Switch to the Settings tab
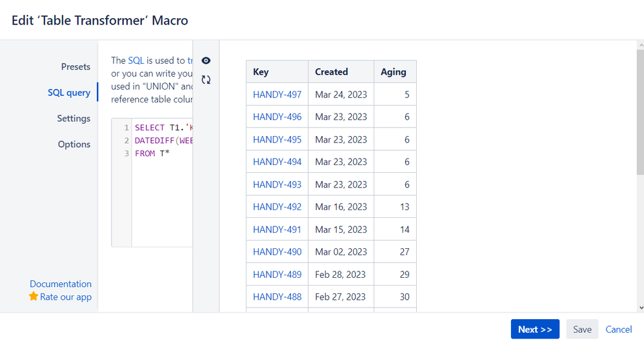 pos(74,118)
